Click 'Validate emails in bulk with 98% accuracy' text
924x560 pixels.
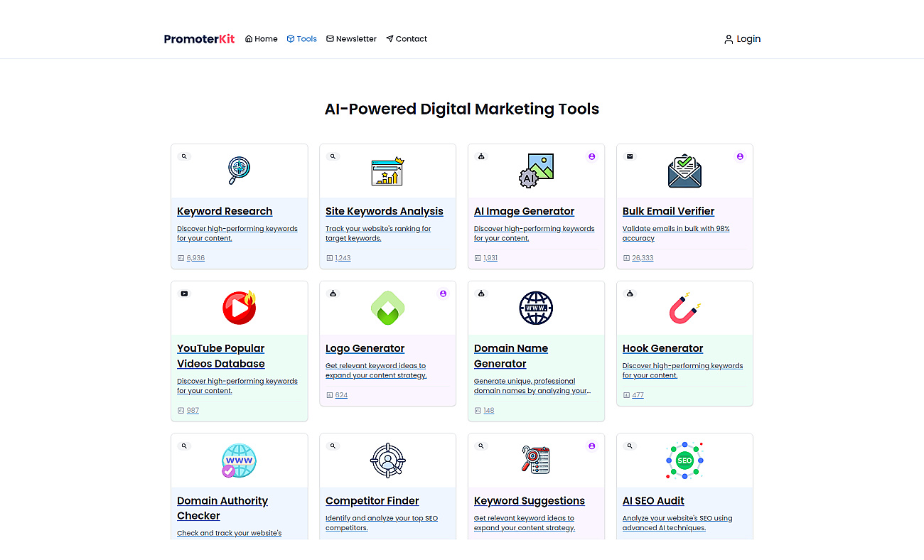(676, 233)
